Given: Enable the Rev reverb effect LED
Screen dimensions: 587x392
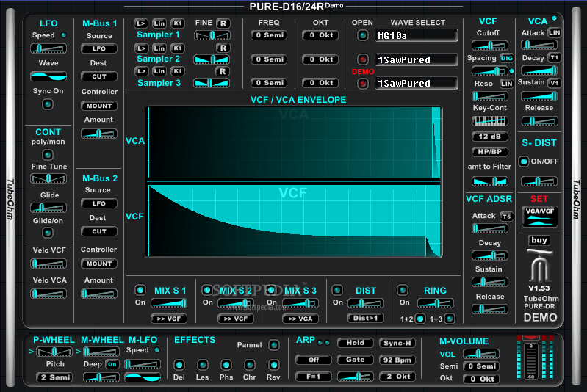Looking at the screenshot, I should tap(273, 365).
